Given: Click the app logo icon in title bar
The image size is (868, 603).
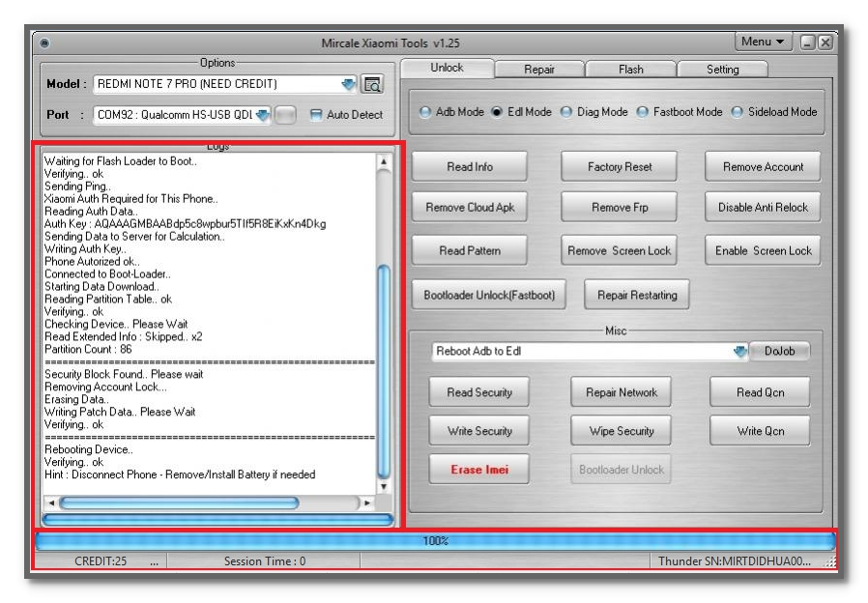Looking at the screenshot, I should (44, 43).
